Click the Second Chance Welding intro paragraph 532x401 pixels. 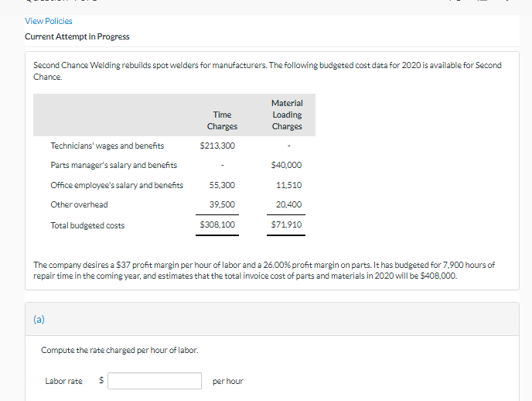[x=268, y=71]
